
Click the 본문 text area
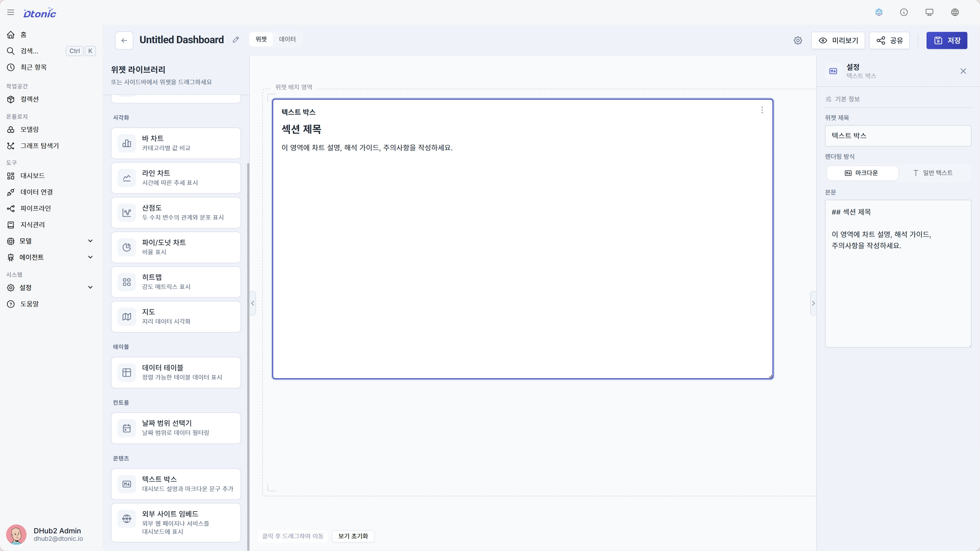898,274
